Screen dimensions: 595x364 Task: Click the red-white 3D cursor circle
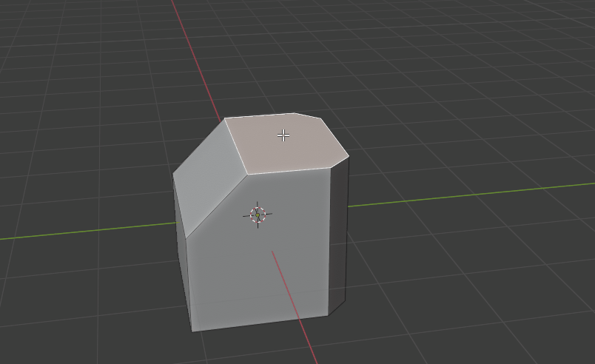coord(258,215)
